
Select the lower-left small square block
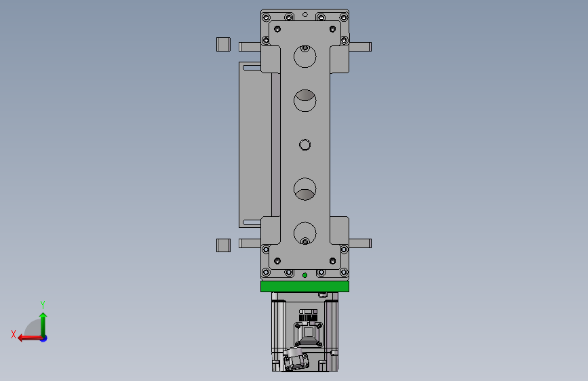(x=224, y=245)
